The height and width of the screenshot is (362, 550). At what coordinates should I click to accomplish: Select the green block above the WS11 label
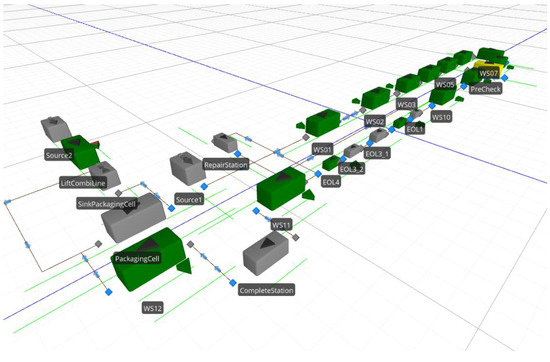tap(281, 188)
